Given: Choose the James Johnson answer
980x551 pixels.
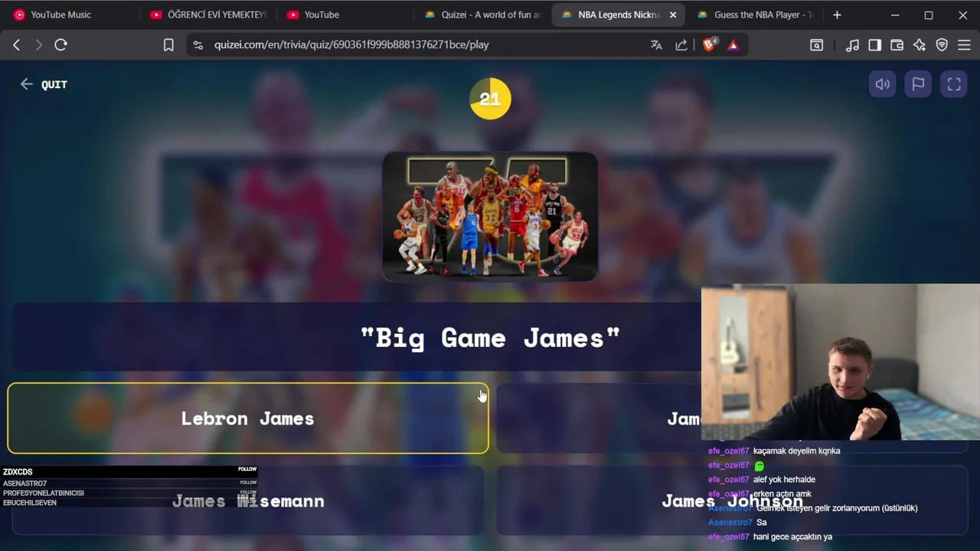Looking at the screenshot, I should click(732, 501).
